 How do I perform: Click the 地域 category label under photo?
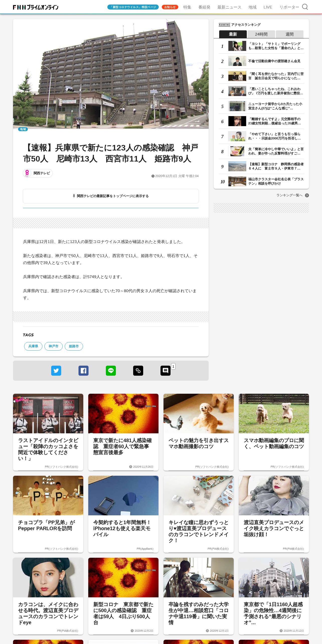[23, 129]
